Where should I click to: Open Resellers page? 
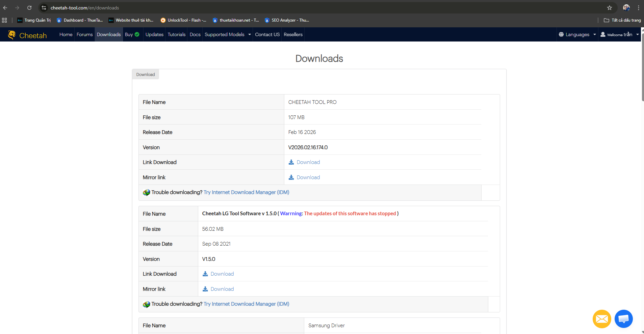pos(293,34)
